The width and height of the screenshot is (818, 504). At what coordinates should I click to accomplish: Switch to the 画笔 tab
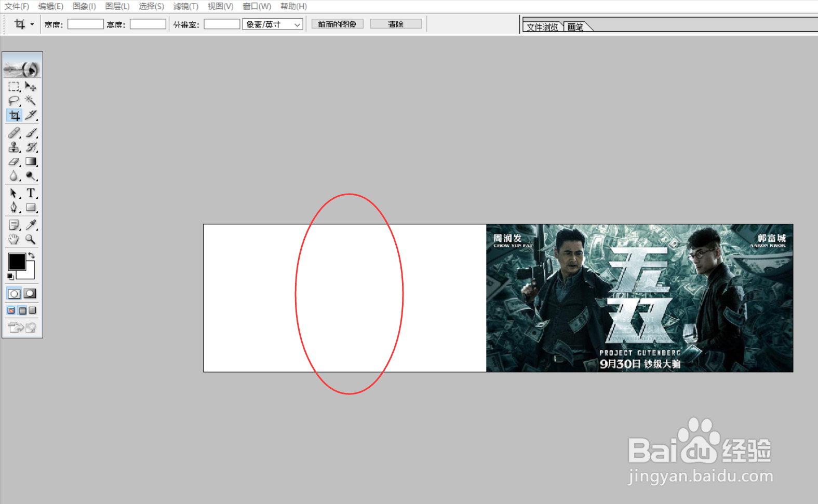coord(575,27)
